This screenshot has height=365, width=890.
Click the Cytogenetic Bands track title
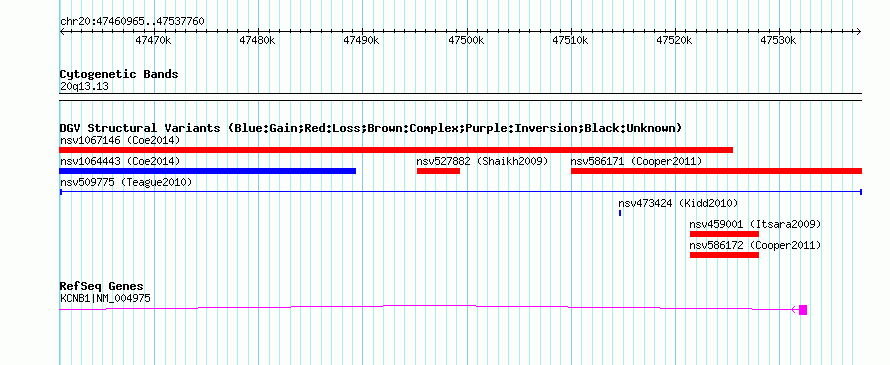pos(119,74)
